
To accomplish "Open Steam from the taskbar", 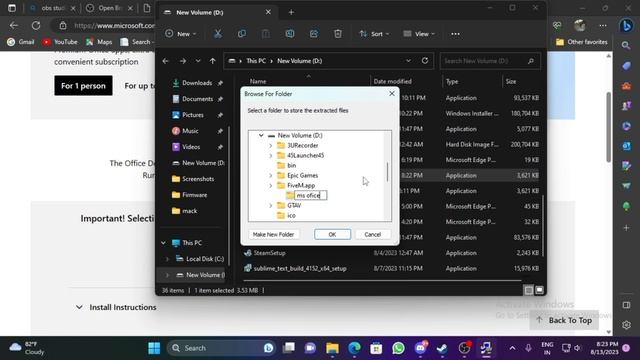I will click(x=442, y=348).
